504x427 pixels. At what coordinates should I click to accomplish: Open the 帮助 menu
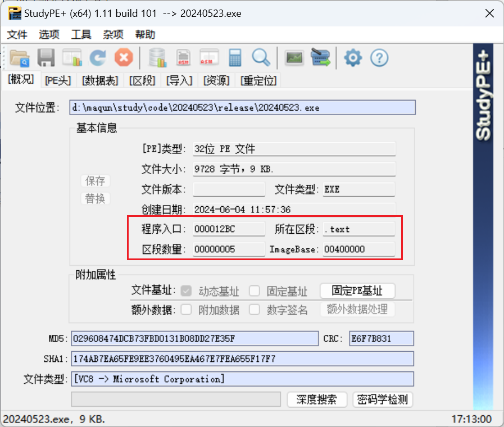point(145,34)
